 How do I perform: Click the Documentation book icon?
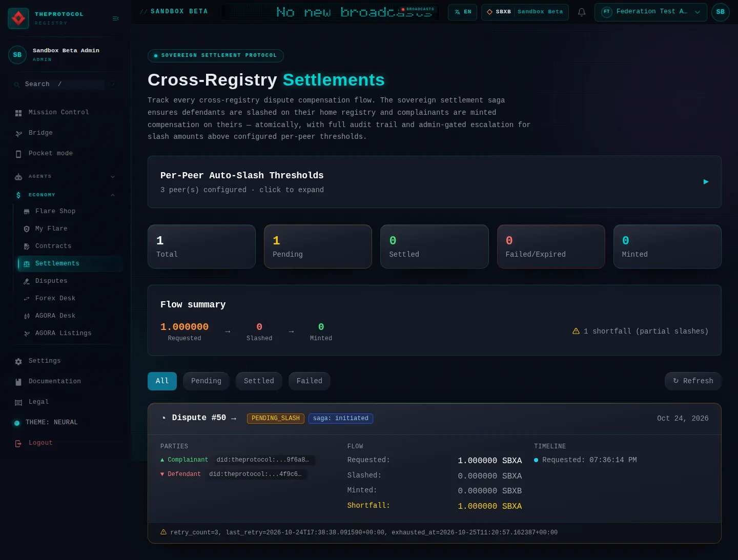point(18,382)
